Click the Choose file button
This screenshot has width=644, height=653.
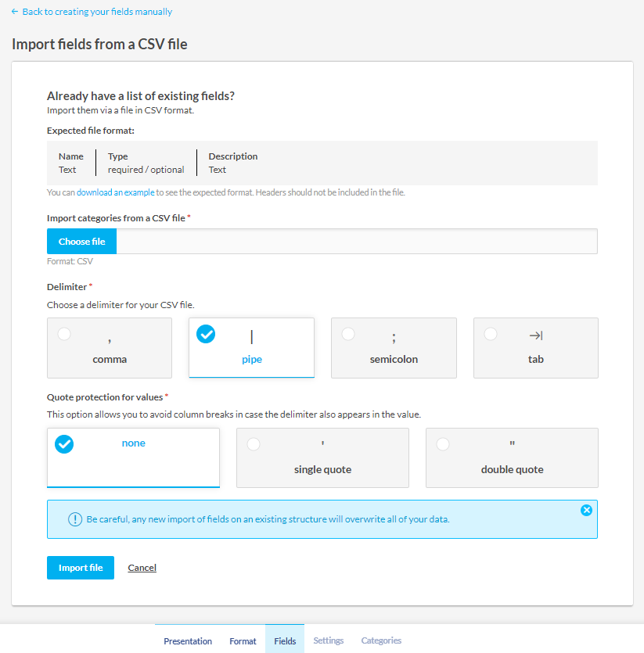point(81,242)
